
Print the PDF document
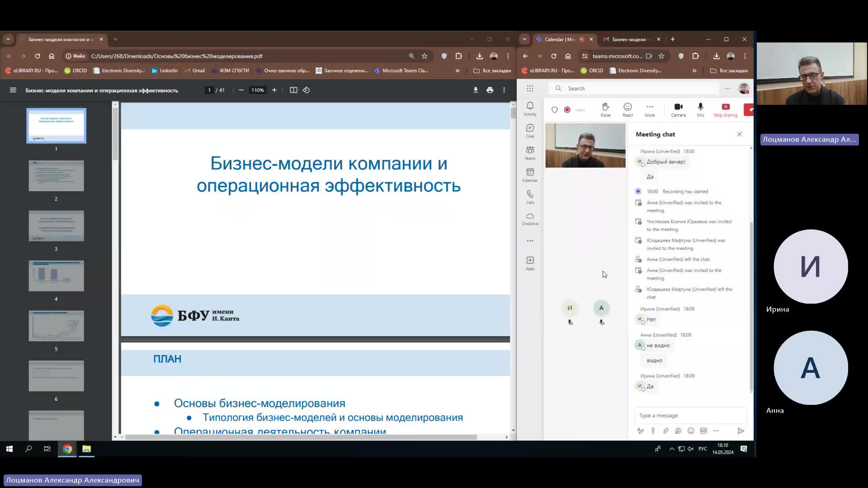point(490,90)
